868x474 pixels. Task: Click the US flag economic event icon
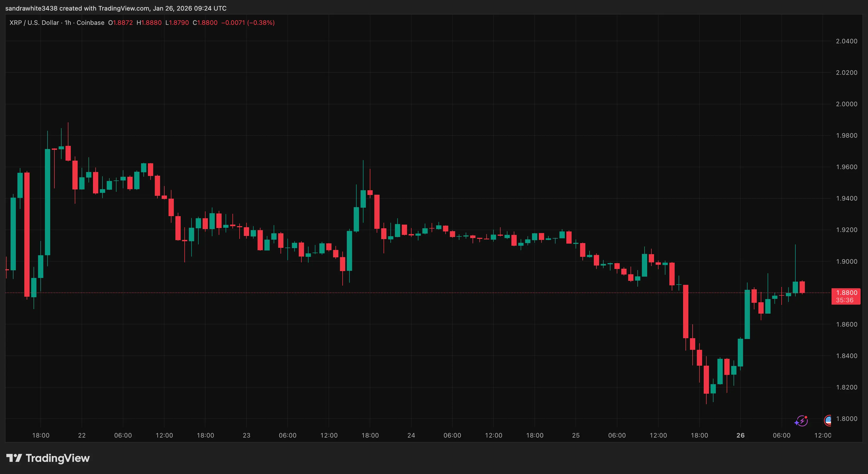point(828,420)
